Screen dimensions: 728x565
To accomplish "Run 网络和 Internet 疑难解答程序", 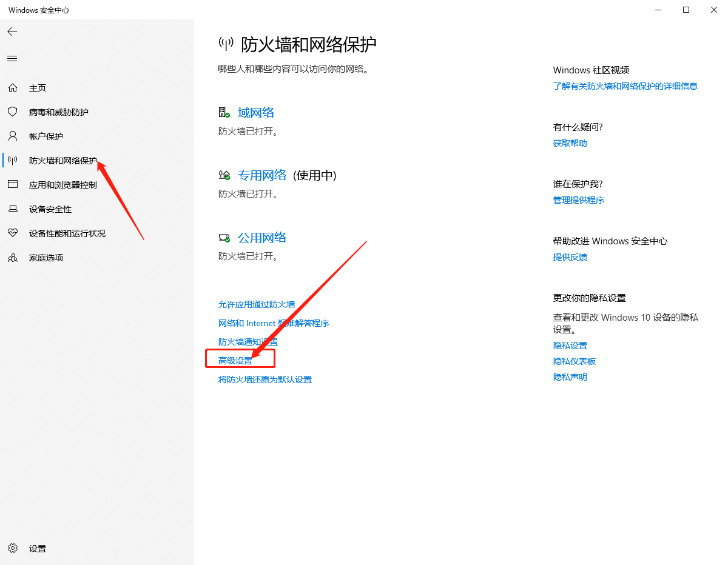I will [274, 323].
